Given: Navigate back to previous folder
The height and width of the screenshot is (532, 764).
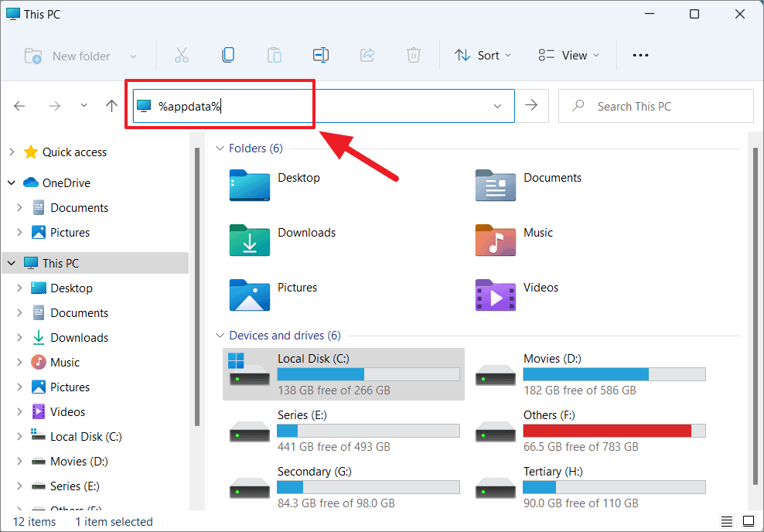Looking at the screenshot, I should tap(19, 106).
